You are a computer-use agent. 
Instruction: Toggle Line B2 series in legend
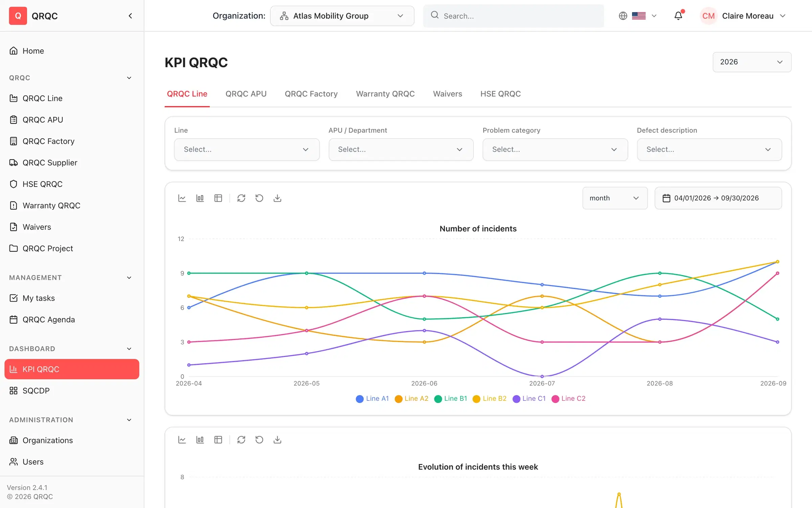490,399
